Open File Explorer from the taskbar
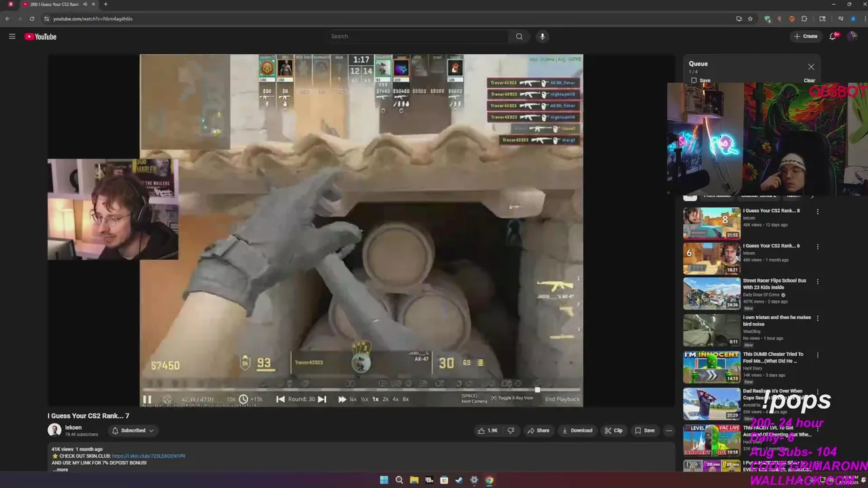Screen dimensions: 868x488 click(x=414, y=481)
